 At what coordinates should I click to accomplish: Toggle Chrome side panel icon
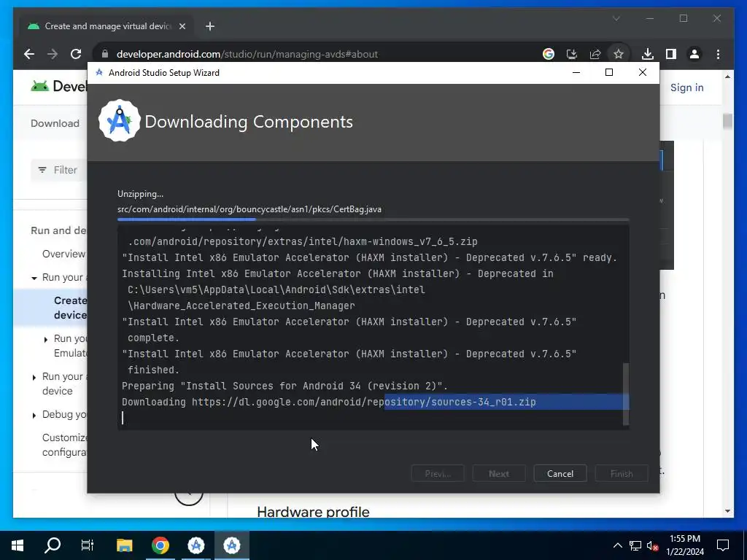pyautogui.click(x=671, y=54)
